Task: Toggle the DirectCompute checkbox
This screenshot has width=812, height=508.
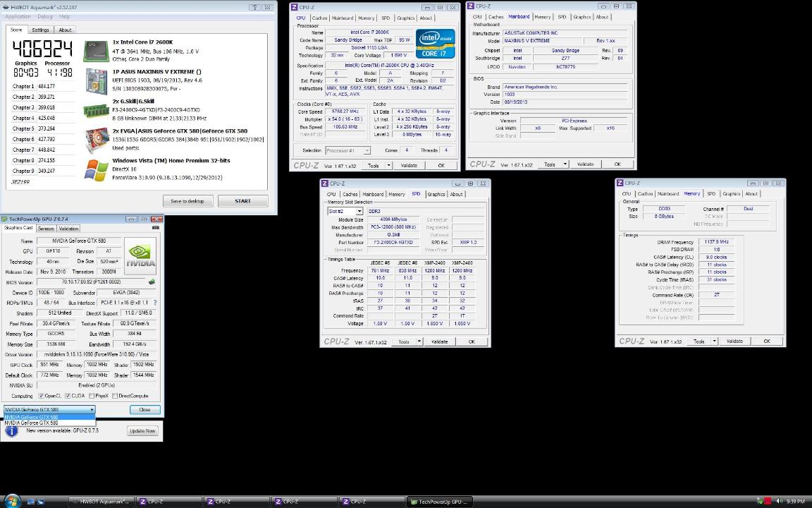Action: (x=114, y=396)
